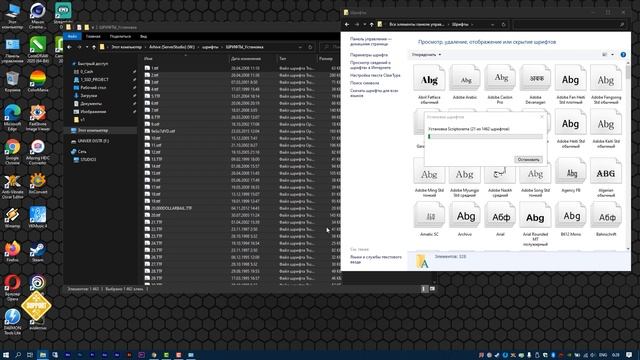
Task: Open recent locations dropdown in Fonts window
Action: (x=364, y=24)
